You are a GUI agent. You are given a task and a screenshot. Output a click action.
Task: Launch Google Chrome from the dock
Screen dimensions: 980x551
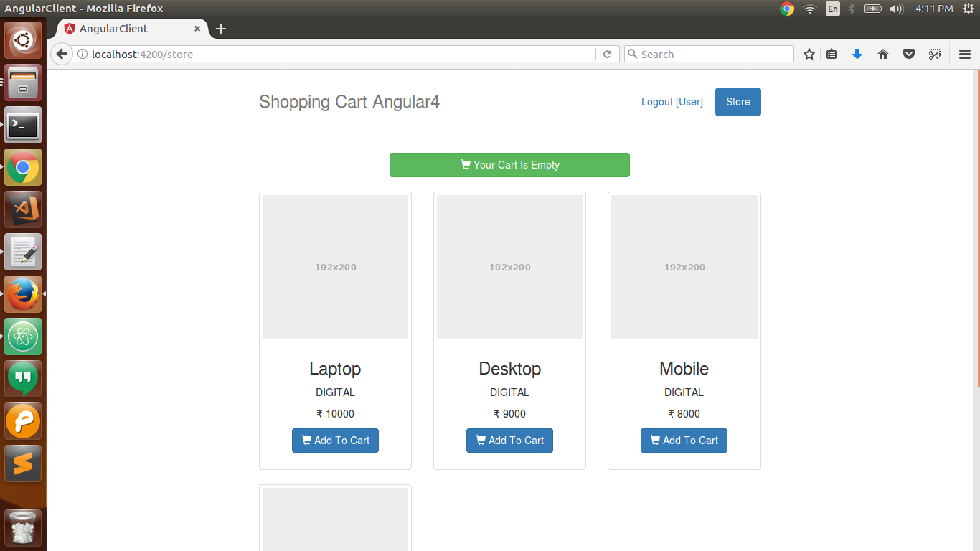click(x=23, y=167)
